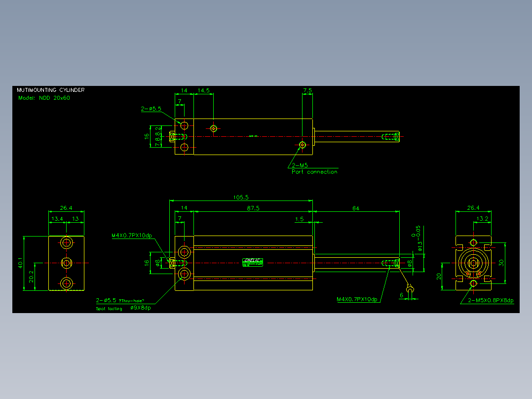Select the "13.4" dimension value
532x399 pixels.
pyautogui.click(x=57, y=219)
